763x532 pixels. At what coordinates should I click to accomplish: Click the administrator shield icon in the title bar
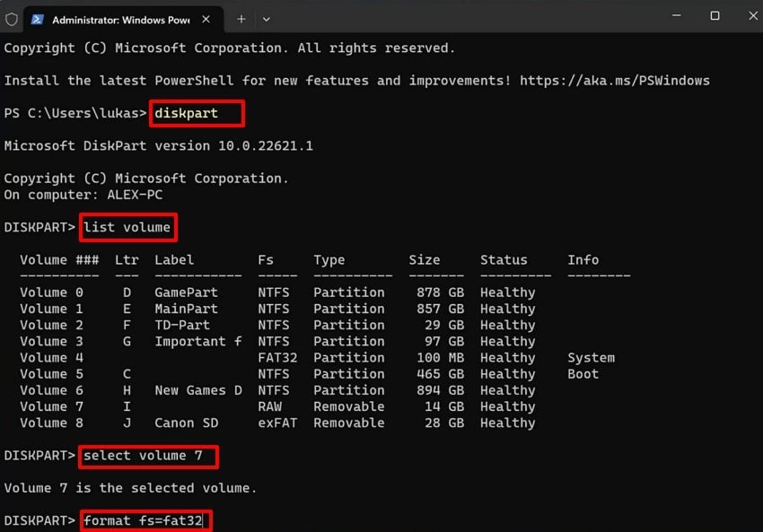10,18
